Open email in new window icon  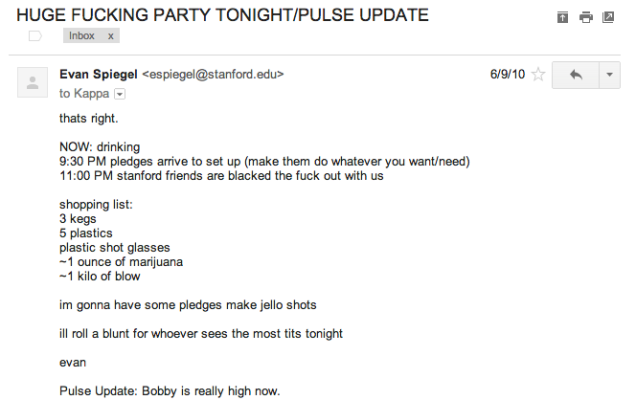point(608,17)
